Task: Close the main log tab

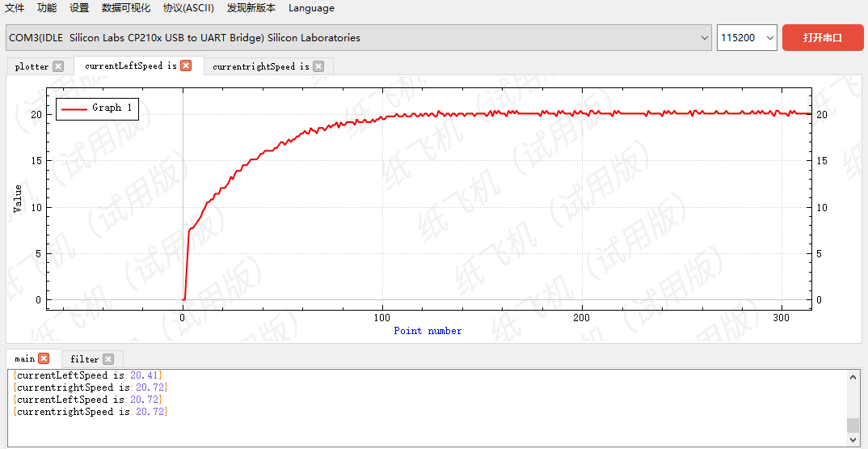Action: click(44, 358)
